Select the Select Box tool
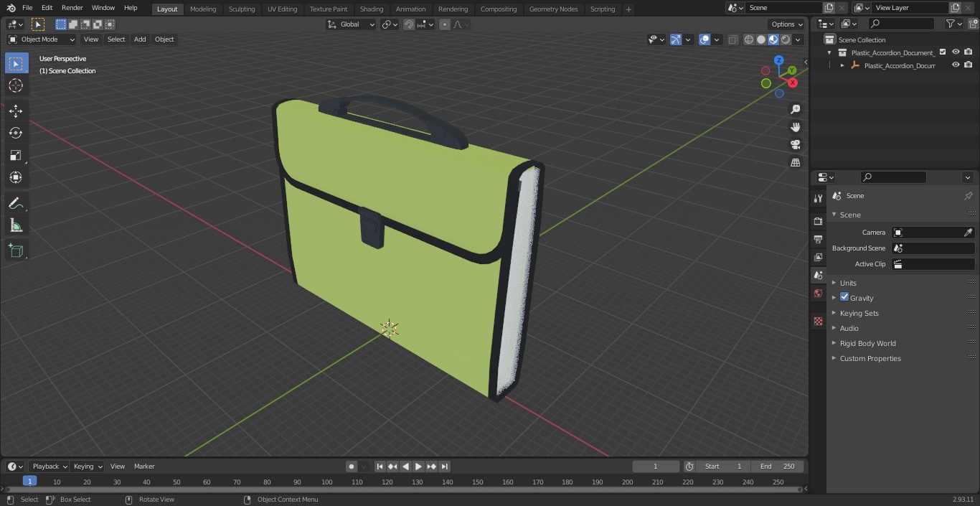980x506 pixels. (17, 63)
